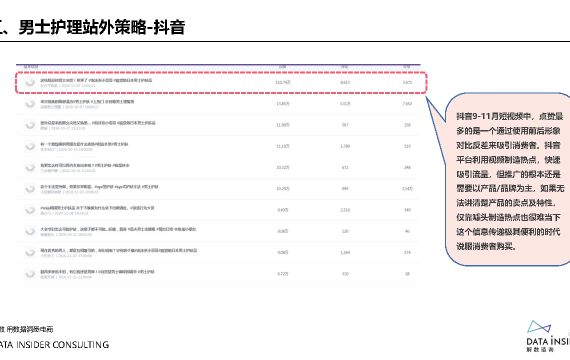Screen dimensions: 570x360
Task: Click the share count 158
Action: point(407,125)
